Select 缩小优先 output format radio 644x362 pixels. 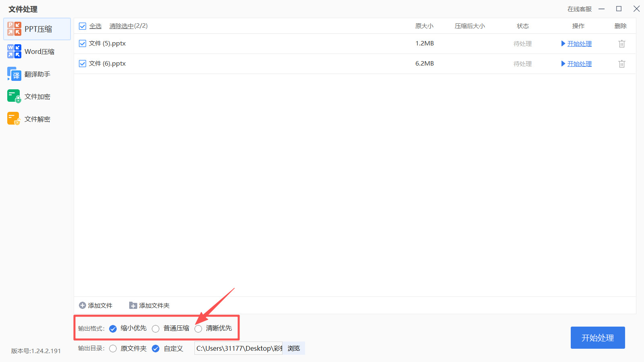click(x=113, y=329)
